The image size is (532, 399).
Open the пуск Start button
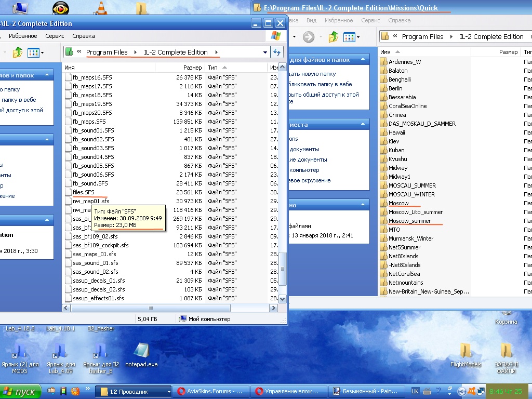pyautogui.click(x=20, y=392)
